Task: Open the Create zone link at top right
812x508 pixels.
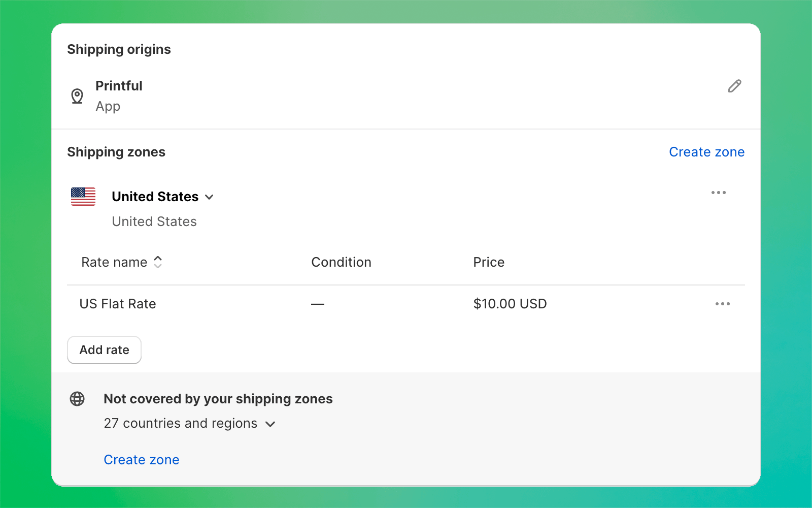Action: [706, 152]
